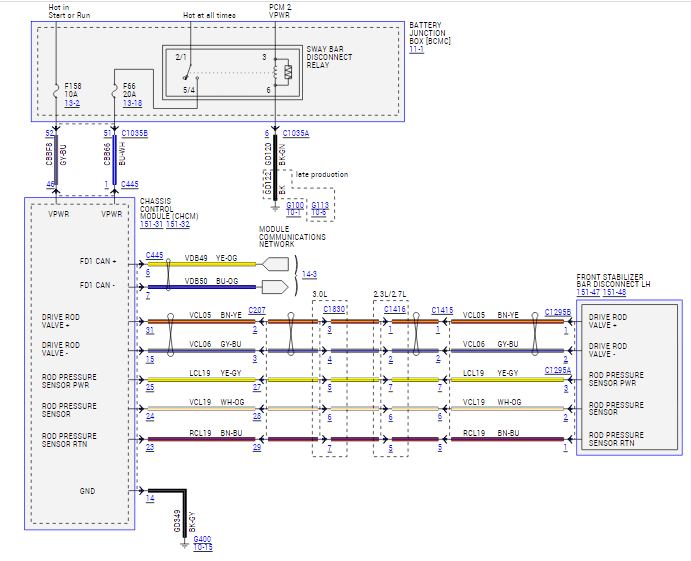Open the 11-1 Battery Junction Box link
This screenshot has width=691, height=561.
click(416, 49)
